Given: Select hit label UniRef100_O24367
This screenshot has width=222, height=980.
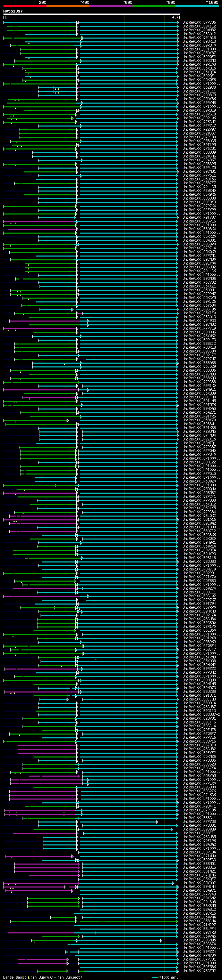Looking at the screenshot, I should tap(199, 160).
